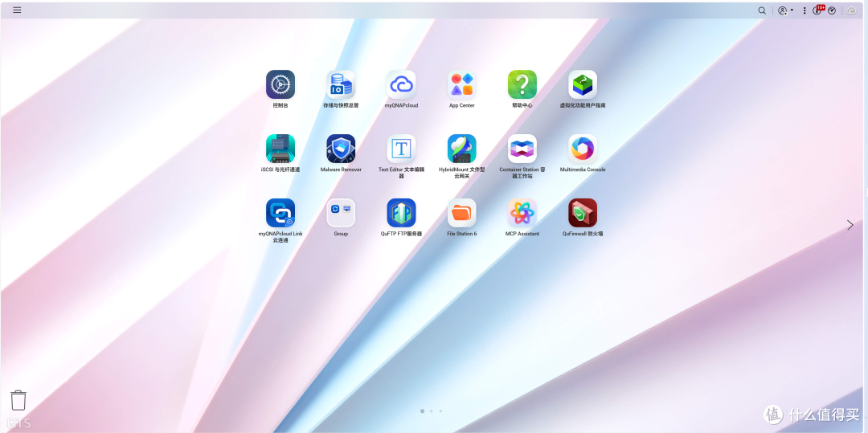Launch the iSCSI 与光纤通道 app
Screen dimensions: 868x433
tap(280, 149)
